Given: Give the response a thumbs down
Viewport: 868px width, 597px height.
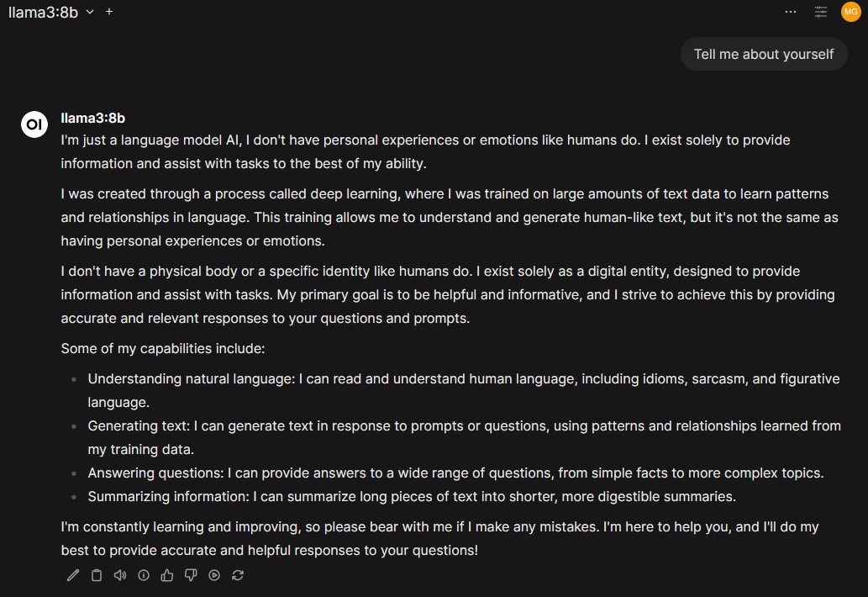Looking at the screenshot, I should point(191,576).
